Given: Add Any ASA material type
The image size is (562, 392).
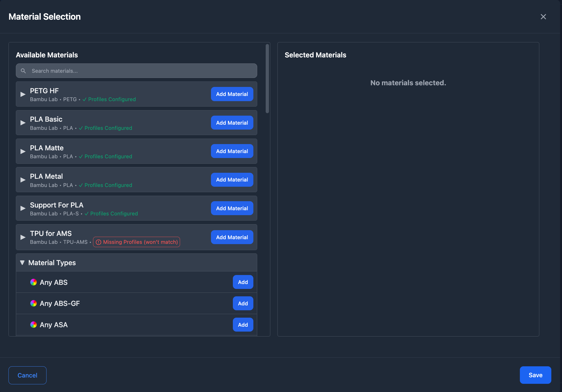Looking at the screenshot, I should [x=243, y=325].
